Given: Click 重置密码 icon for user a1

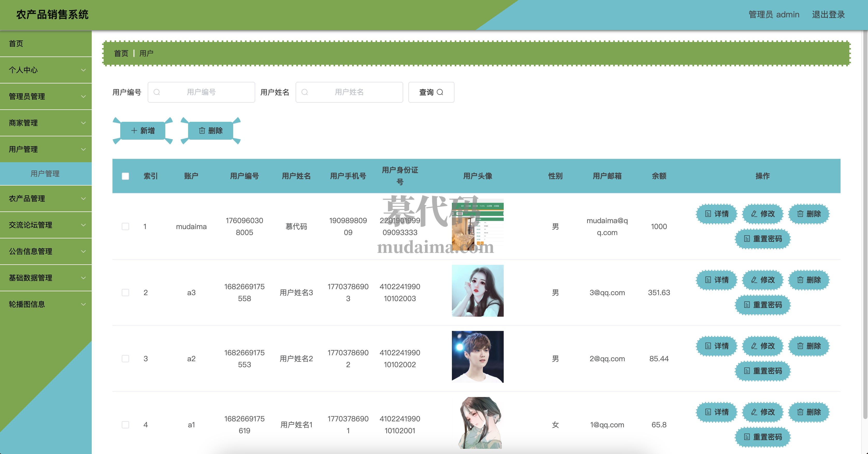Looking at the screenshot, I should 747,437.
